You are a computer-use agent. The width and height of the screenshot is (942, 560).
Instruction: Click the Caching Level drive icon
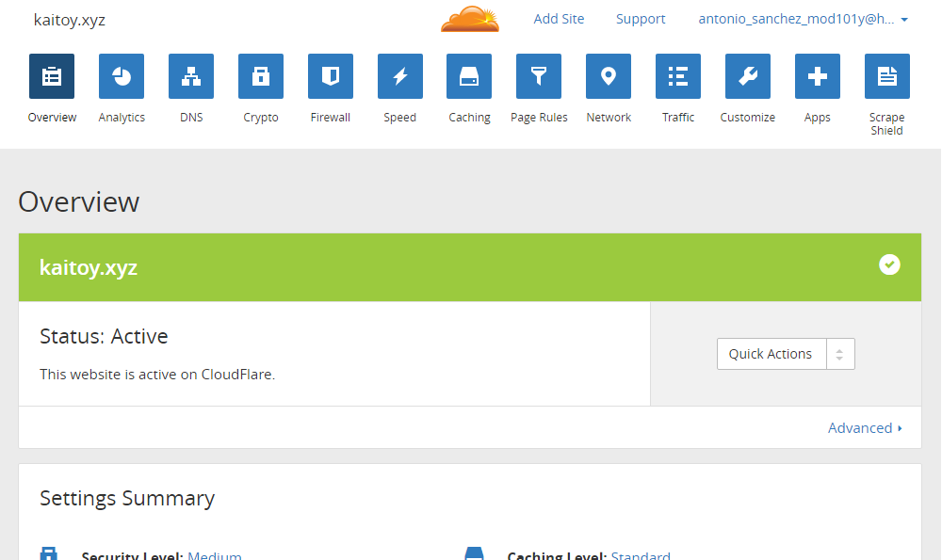tap(474, 554)
